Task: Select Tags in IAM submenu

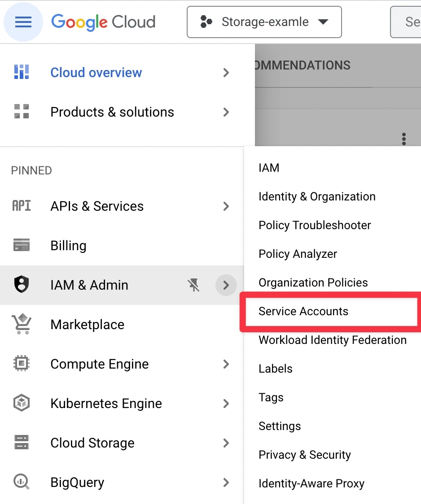Action: tap(271, 398)
